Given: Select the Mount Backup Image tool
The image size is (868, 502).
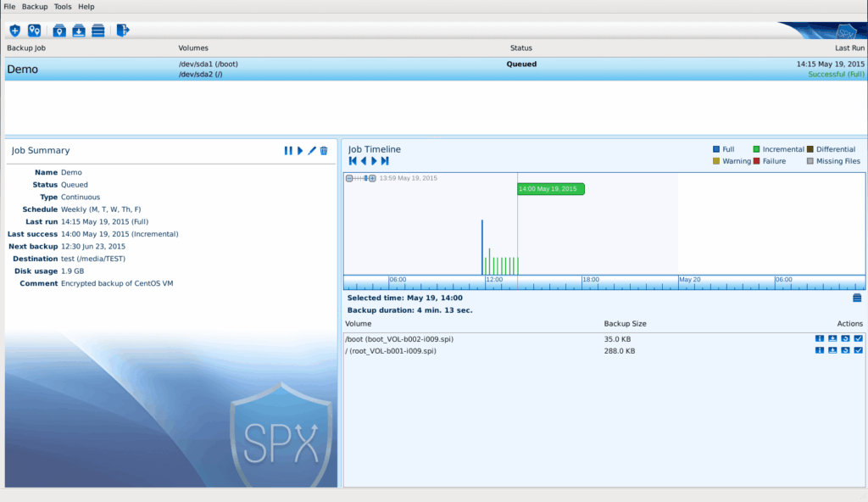Looking at the screenshot, I should [x=58, y=30].
